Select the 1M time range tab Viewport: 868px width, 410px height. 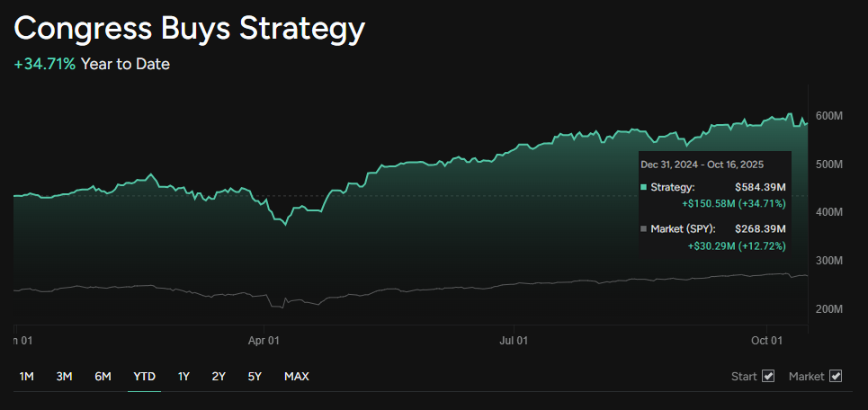click(x=26, y=376)
